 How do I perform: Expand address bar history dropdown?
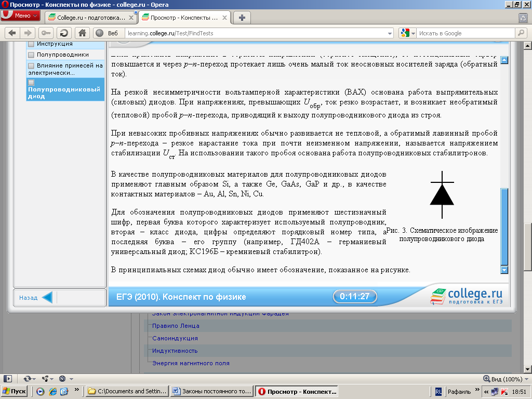[390, 33]
